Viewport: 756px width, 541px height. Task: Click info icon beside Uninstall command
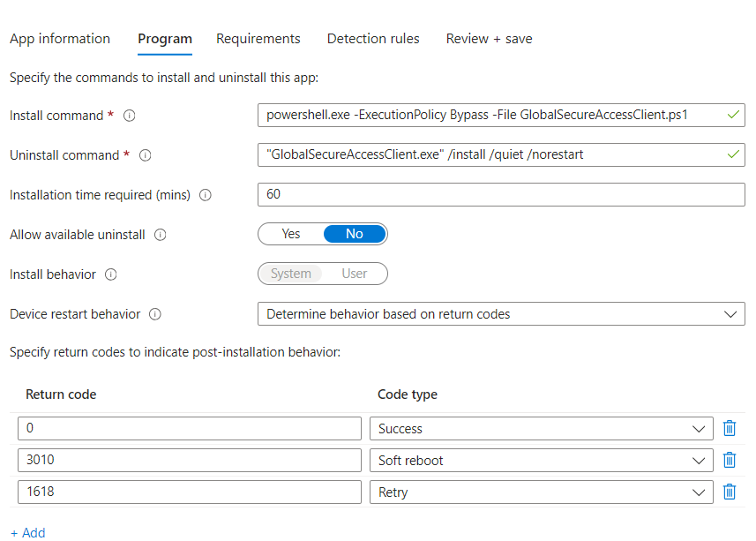146,155
